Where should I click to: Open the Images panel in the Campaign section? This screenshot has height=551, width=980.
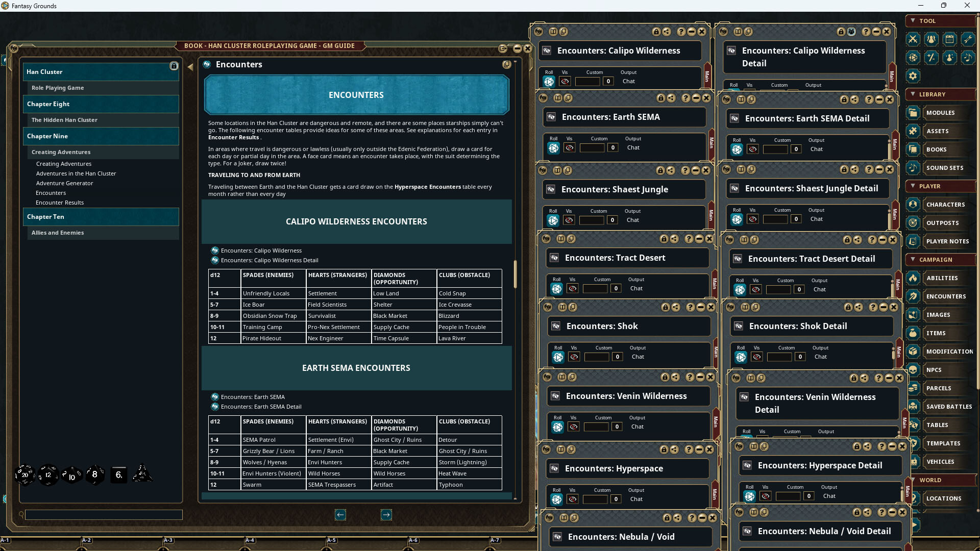pyautogui.click(x=939, y=315)
